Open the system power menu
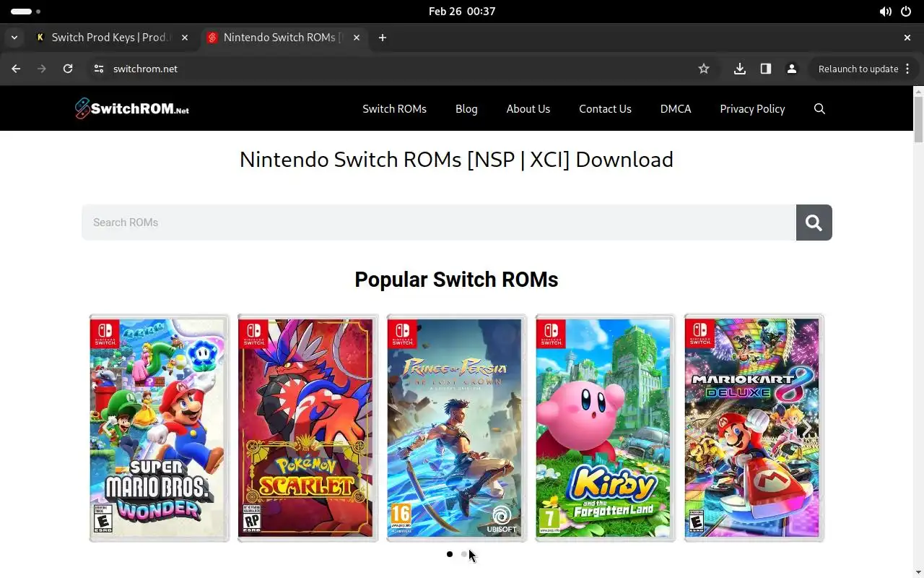The height and width of the screenshot is (578, 924). point(906,12)
